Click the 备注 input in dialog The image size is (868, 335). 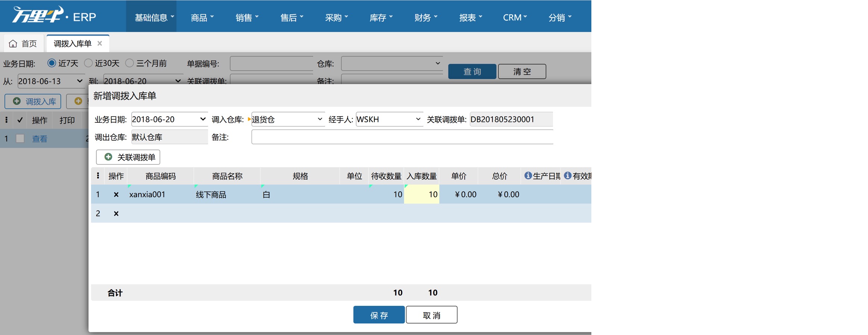click(x=402, y=137)
